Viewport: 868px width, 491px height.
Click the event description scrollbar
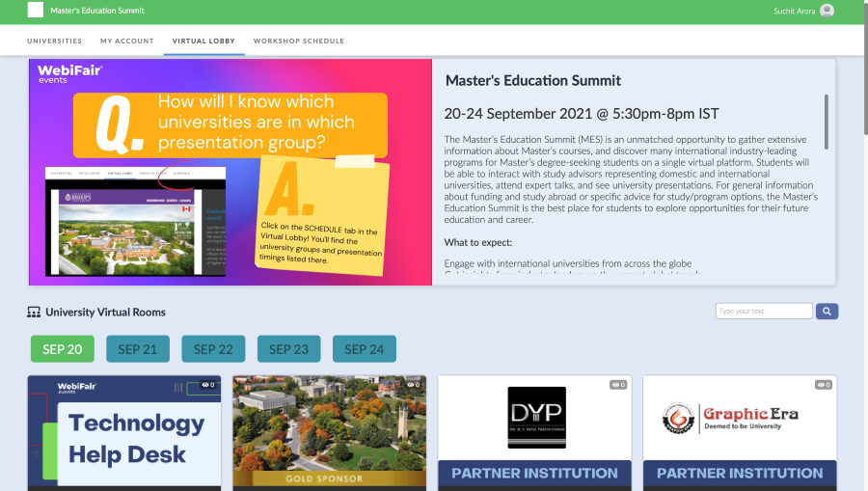pos(826,122)
